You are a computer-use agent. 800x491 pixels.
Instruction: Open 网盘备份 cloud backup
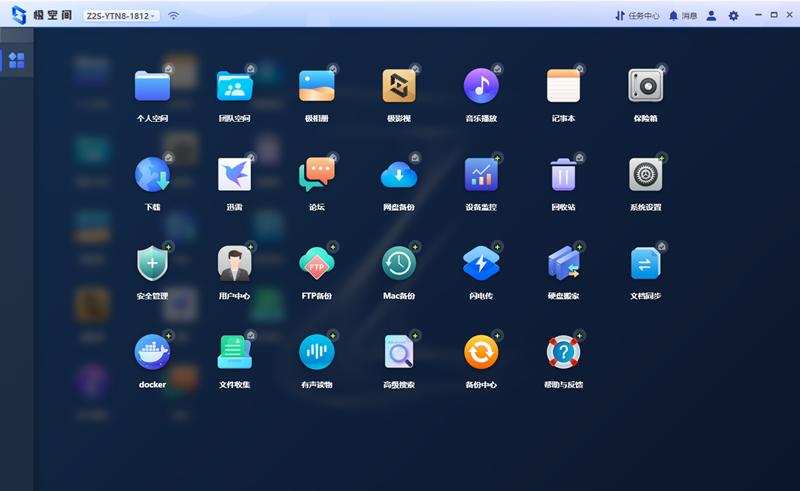point(398,175)
